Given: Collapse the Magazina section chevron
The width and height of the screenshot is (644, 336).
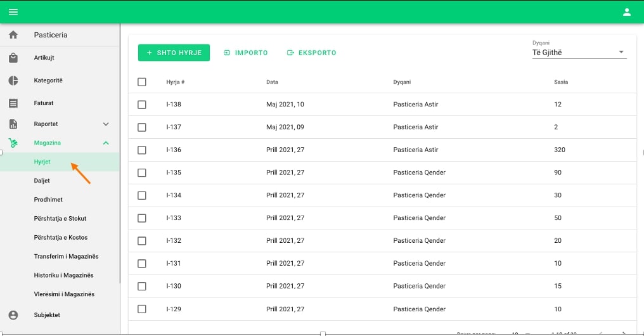Looking at the screenshot, I should click(106, 143).
